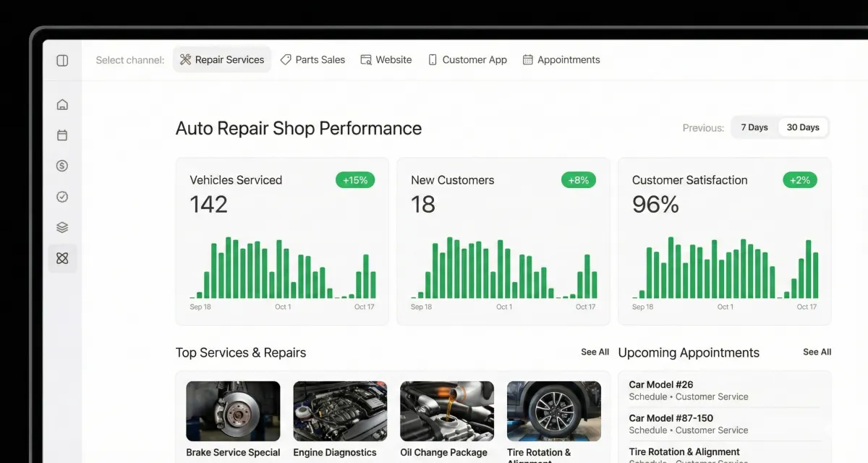Click the Vehicles Serviced bar chart
Image resolution: width=868 pixels, height=463 pixels.
coord(283,268)
